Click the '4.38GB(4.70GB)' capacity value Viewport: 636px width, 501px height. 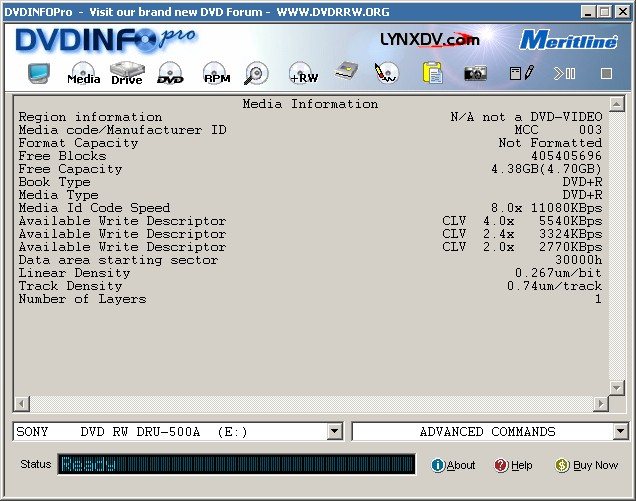pos(546,169)
